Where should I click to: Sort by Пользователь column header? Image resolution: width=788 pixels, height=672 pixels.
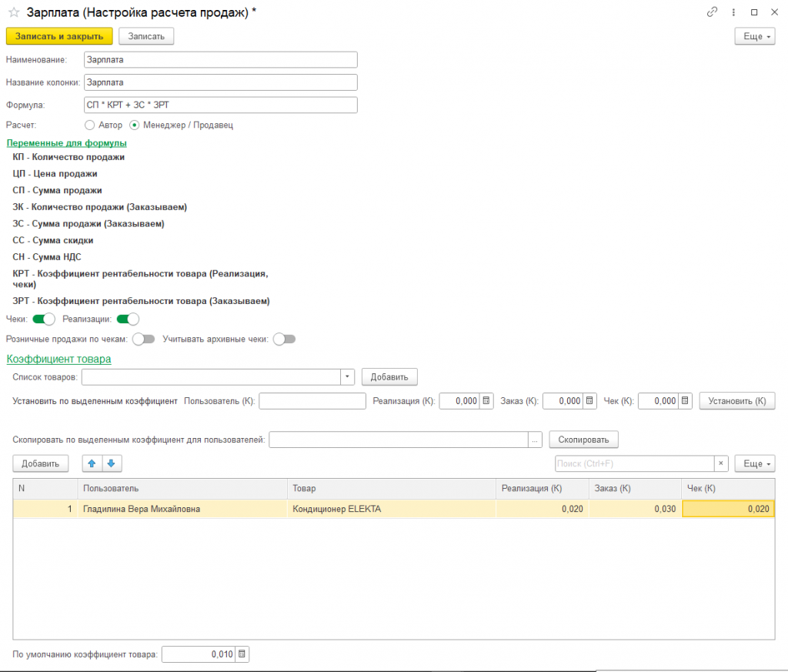(182, 489)
